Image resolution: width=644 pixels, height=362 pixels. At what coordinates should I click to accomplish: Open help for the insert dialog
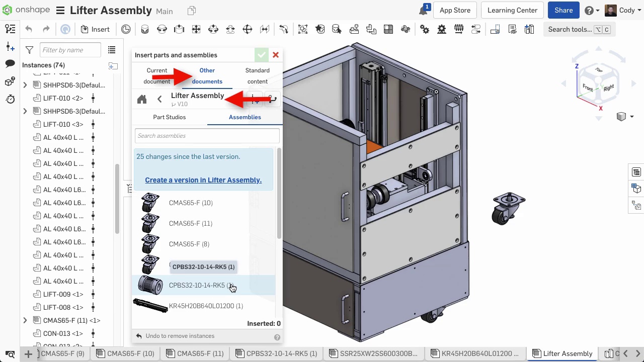tap(277, 337)
